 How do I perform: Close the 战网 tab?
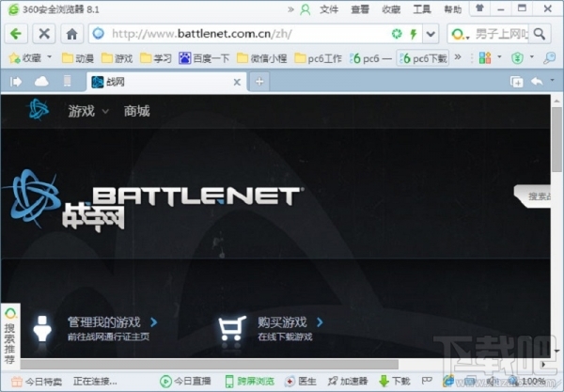click(237, 83)
